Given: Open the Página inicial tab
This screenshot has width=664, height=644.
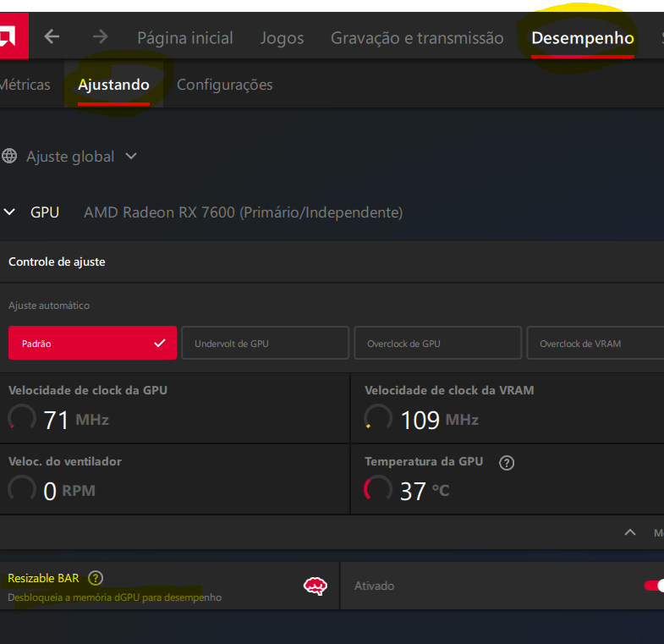Looking at the screenshot, I should [x=185, y=38].
